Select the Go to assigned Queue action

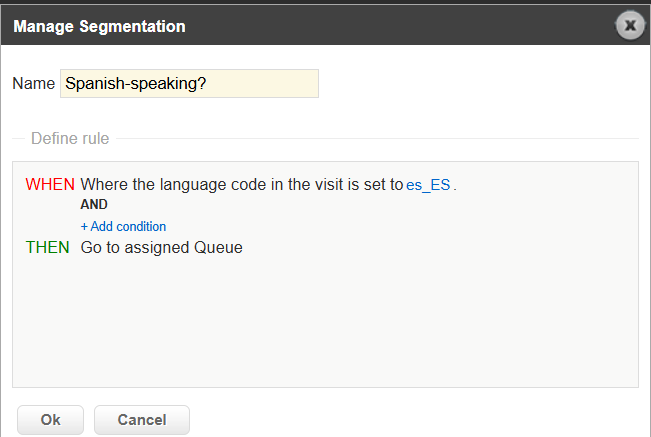click(x=161, y=247)
